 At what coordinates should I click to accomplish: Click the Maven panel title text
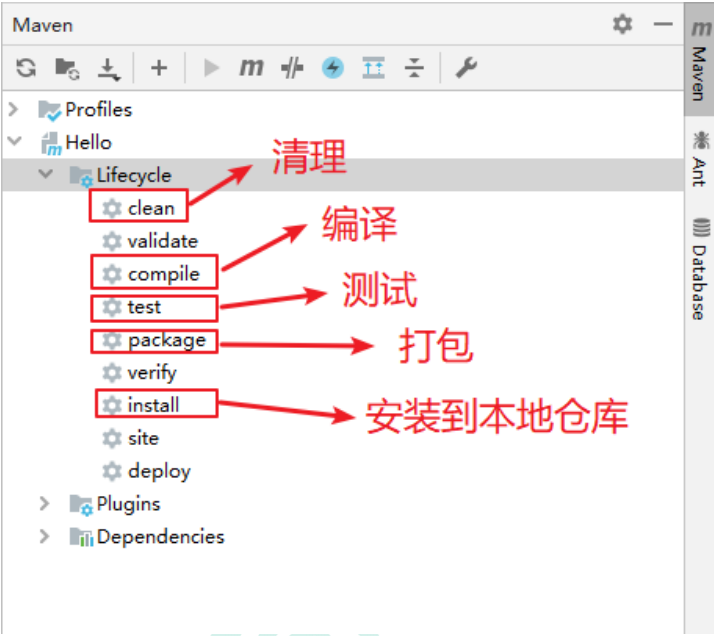click(42, 25)
